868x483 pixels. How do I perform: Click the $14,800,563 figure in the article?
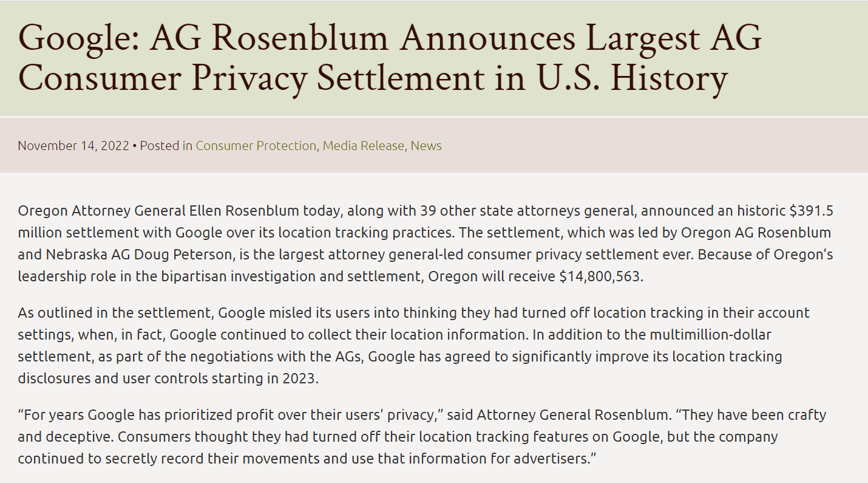tap(600, 276)
